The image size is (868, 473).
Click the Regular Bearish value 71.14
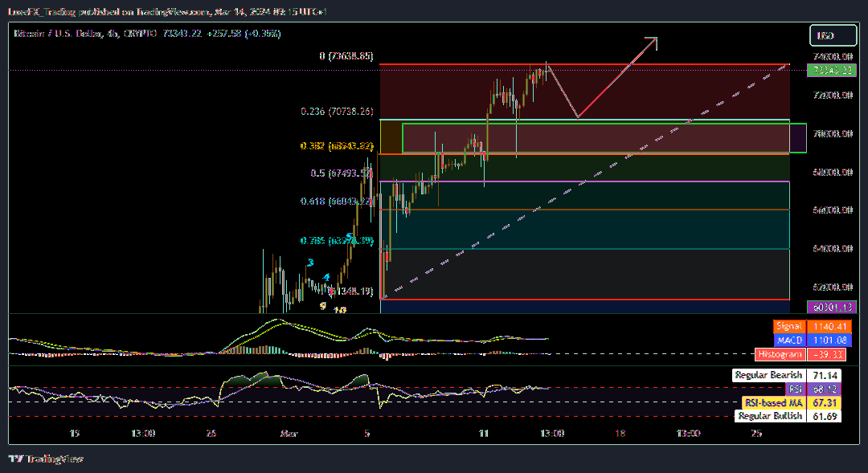[824, 375]
